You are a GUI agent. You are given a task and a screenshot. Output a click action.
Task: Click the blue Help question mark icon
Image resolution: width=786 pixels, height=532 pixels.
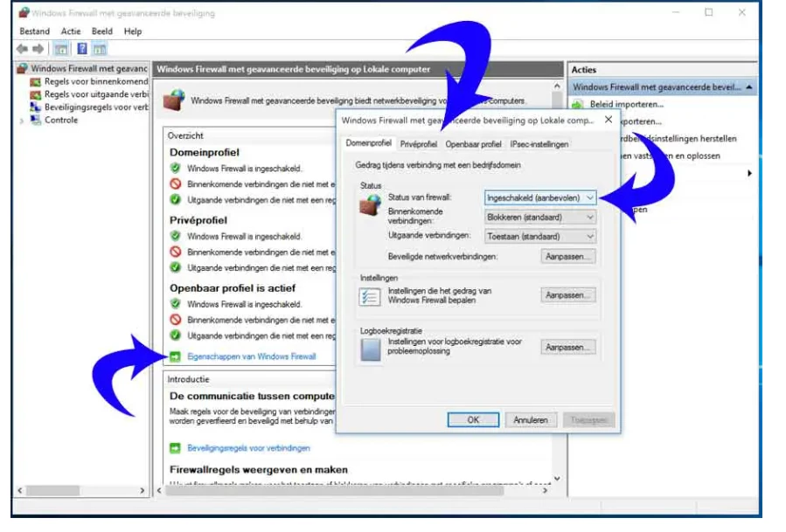[81, 49]
